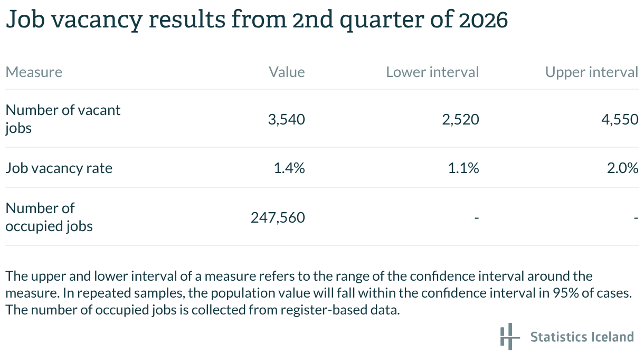The height and width of the screenshot is (363, 644).
Task: Select the Measure column header
Action: (x=34, y=72)
